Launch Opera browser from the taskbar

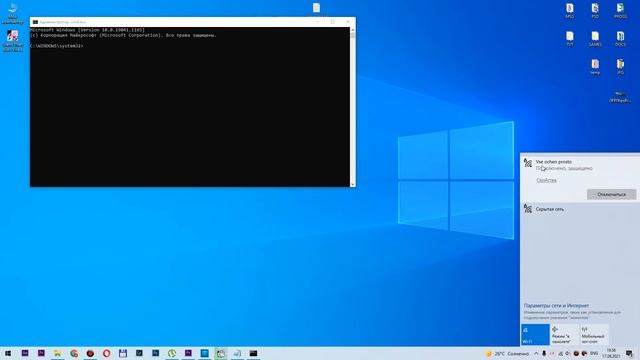click(107, 353)
